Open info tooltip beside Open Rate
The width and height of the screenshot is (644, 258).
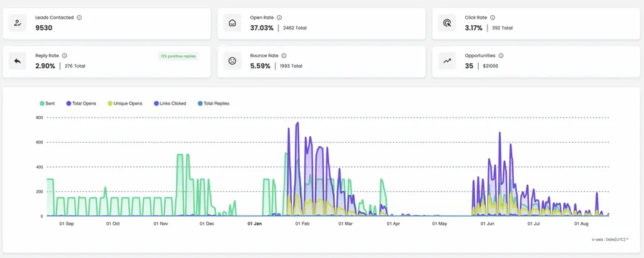tap(279, 18)
